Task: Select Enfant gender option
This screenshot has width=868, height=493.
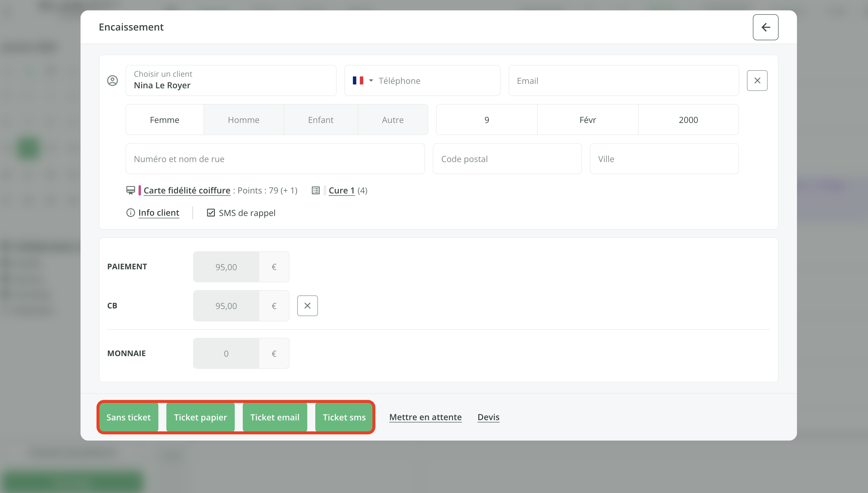Action: coord(321,120)
